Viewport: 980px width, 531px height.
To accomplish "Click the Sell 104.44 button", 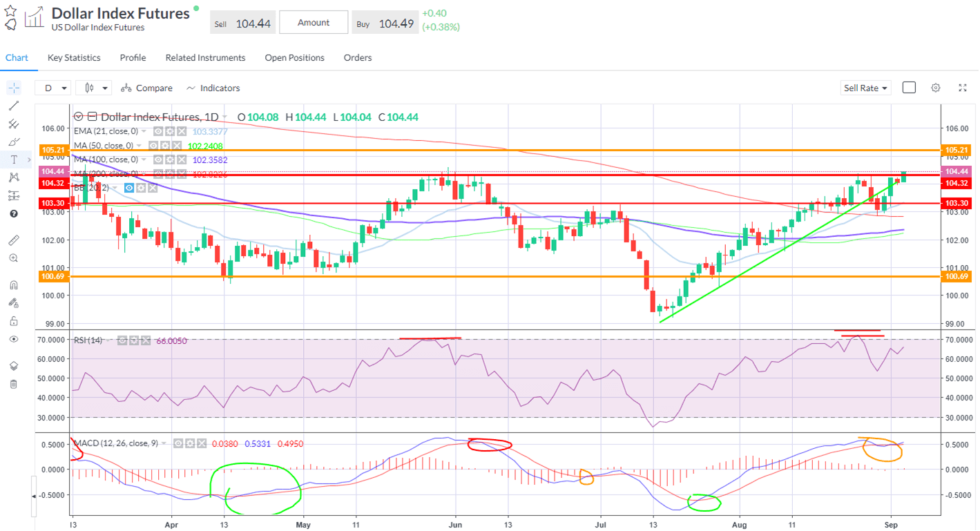I will (x=242, y=23).
